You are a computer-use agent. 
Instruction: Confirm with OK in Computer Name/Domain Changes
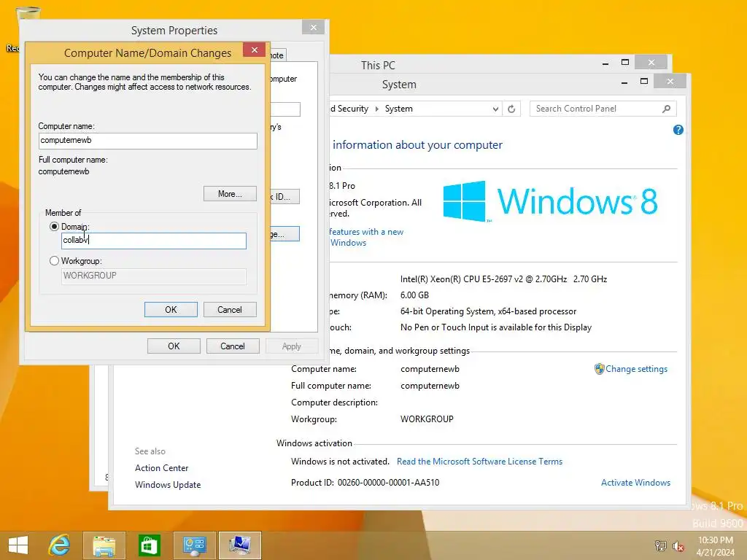coord(171,309)
